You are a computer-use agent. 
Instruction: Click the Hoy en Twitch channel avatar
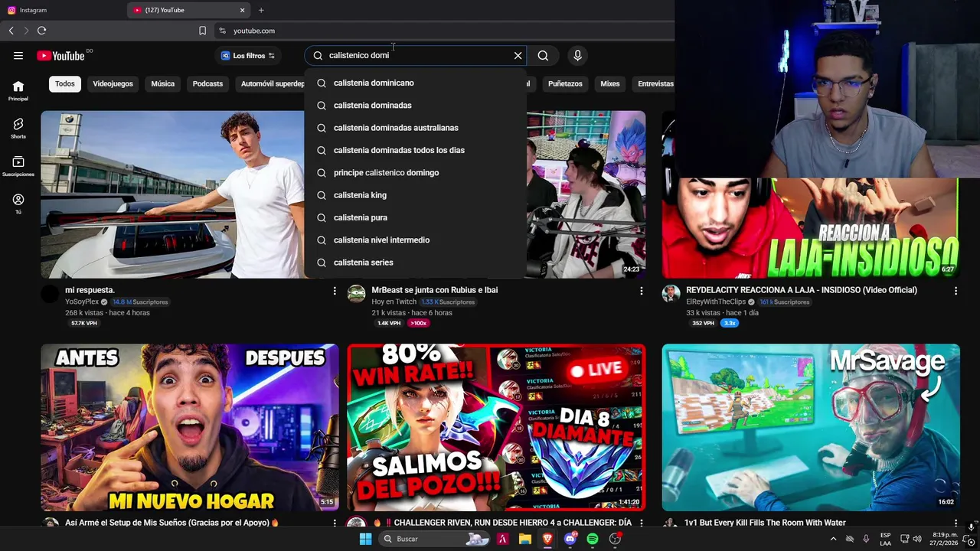pos(357,294)
